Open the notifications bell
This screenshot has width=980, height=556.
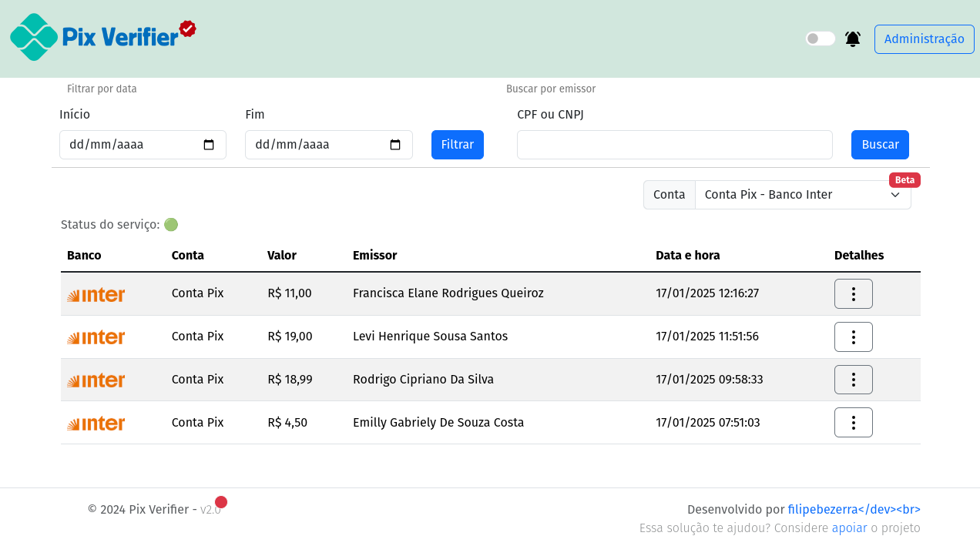click(853, 39)
